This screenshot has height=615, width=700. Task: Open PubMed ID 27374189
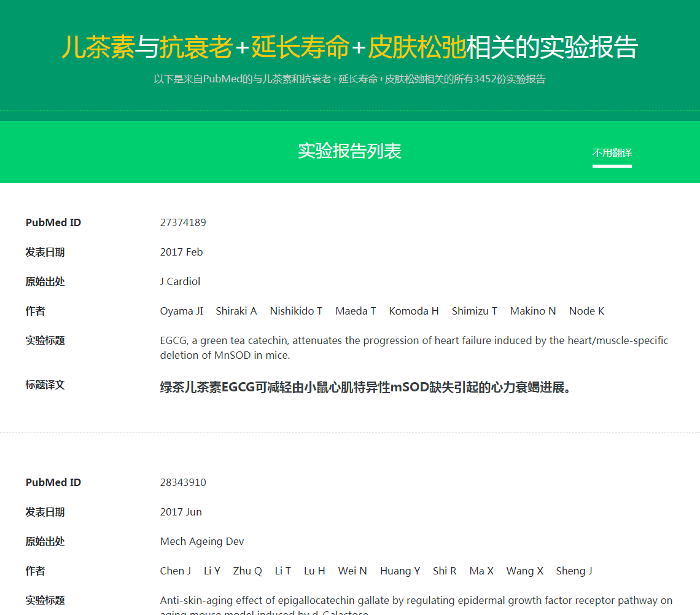click(183, 222)
